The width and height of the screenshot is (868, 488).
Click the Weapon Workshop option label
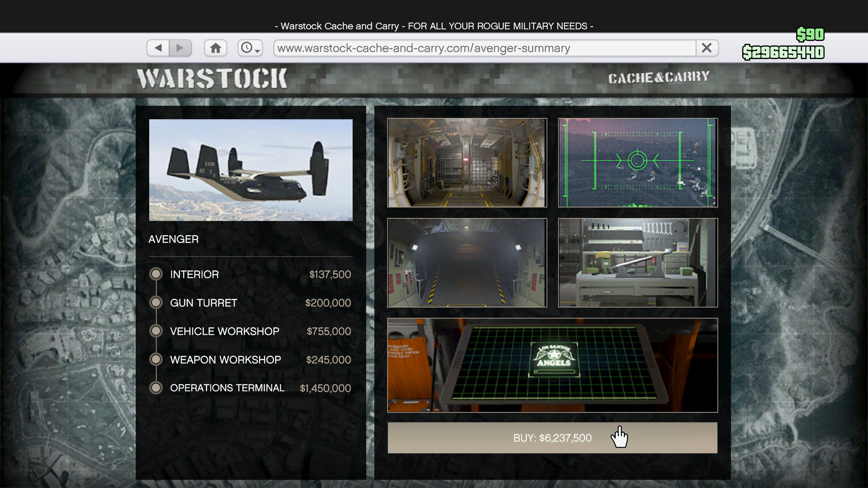click(225, 360)
